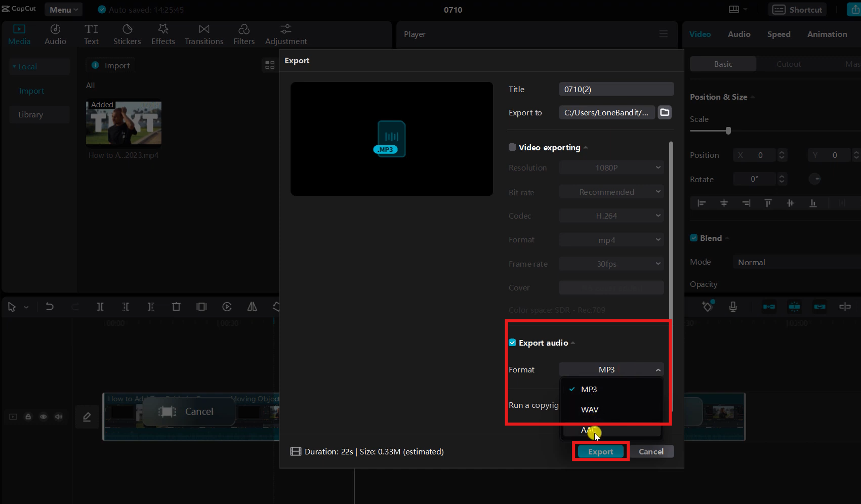The image size is (861, 504).
Task: Open the Resolution dropdown
Action: coord(611,167)
